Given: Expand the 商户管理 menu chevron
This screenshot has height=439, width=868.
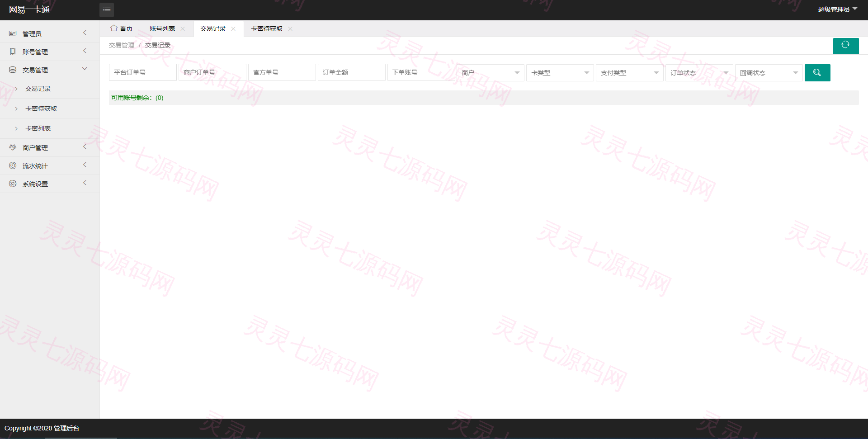Looking at the screenshot, I should pyautogui.click(x=85, y=147).
